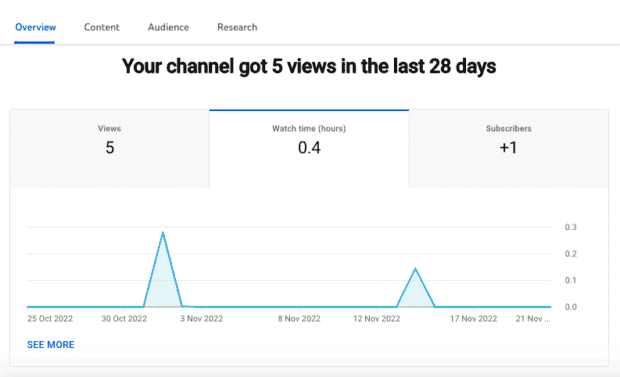Open the Research tab
The width and height of the screenshot is (620, 377).
click(x=237, y=27)
